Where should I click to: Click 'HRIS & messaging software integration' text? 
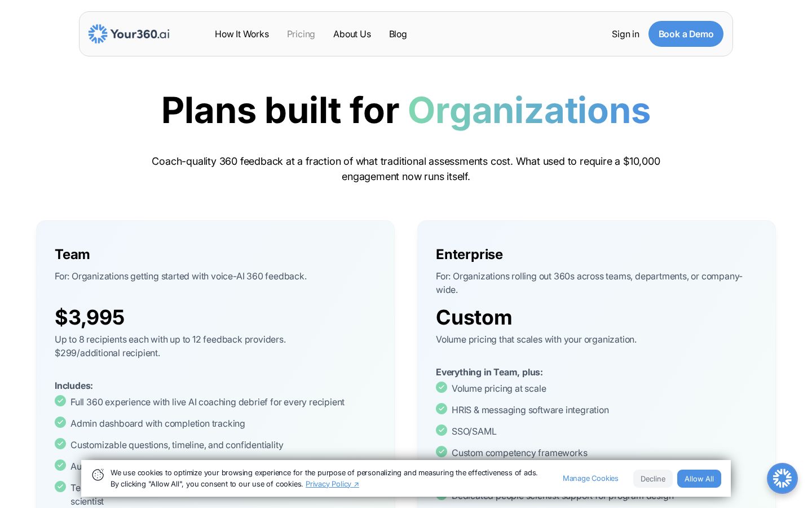click(x=530, y=410)
